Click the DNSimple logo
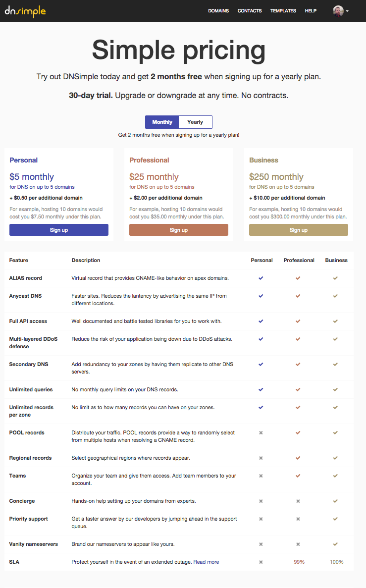 25,11
